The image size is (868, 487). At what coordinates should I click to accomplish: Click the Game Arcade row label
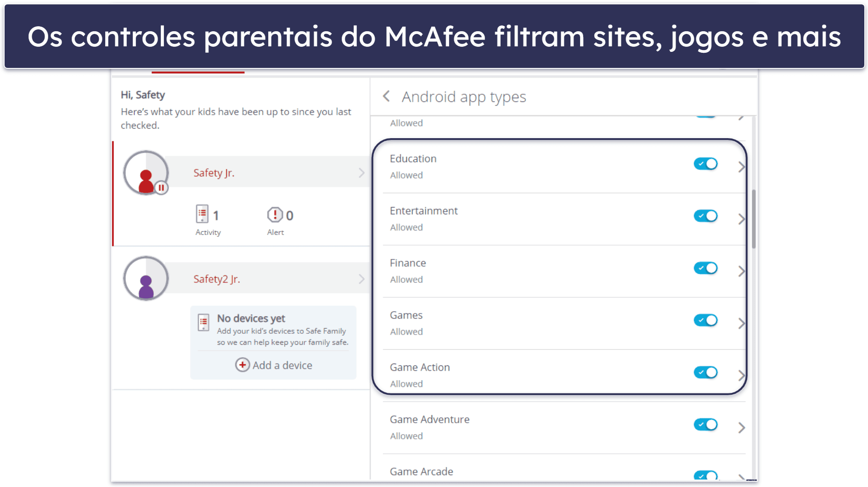point(421,471)
